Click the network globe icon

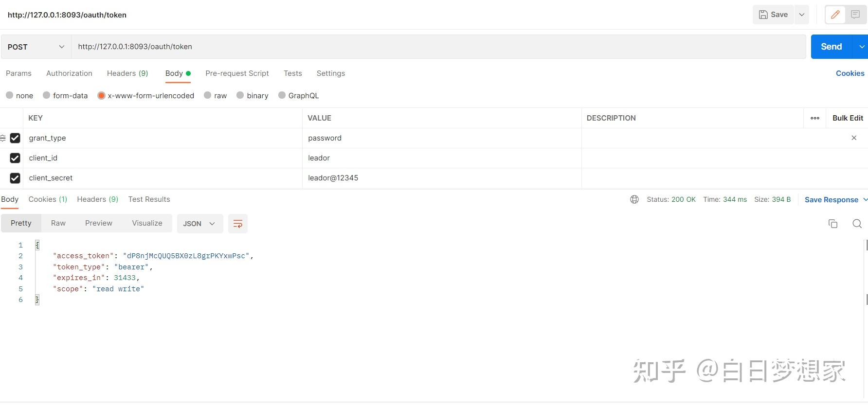coord(634,199)
